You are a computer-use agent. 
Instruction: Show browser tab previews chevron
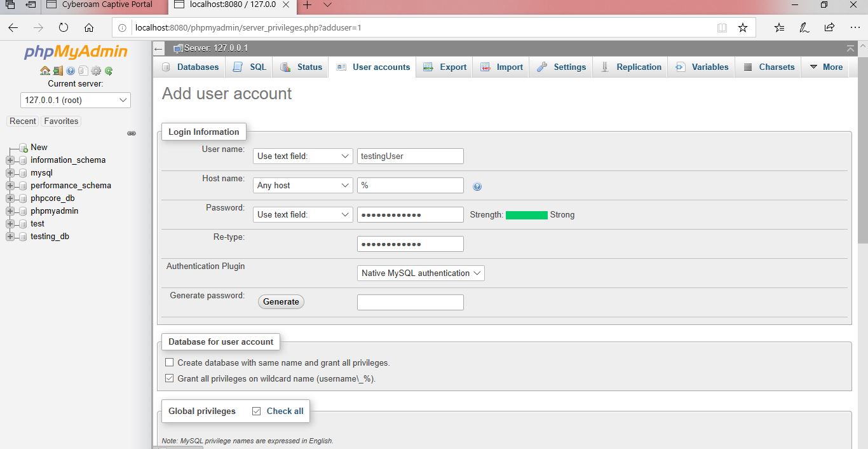coord(328,5)
